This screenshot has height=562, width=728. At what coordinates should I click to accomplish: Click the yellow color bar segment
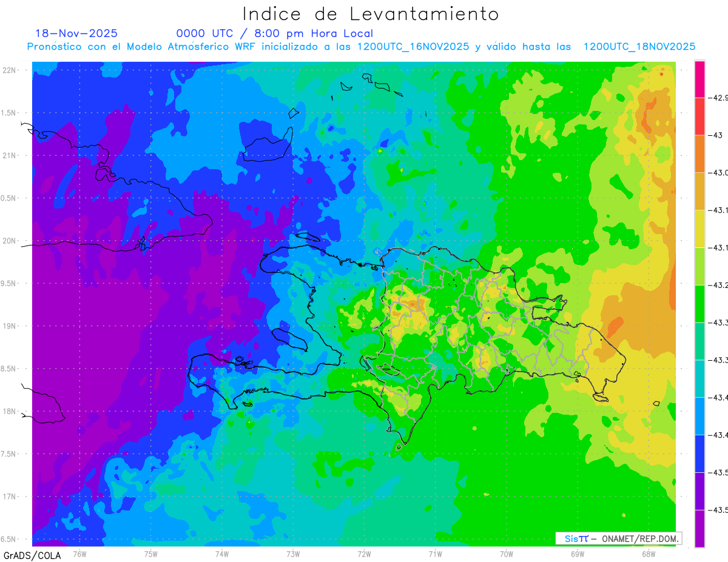tap(699, 229)
